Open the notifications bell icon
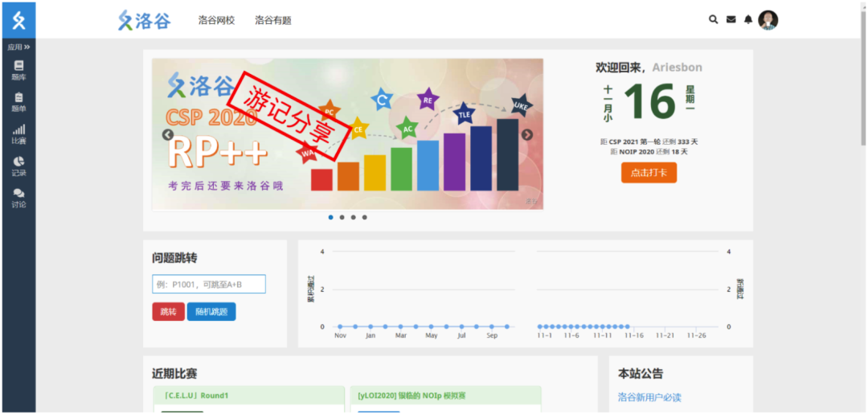868x415 pixels. pyautogui.click(x=748, y=20)
